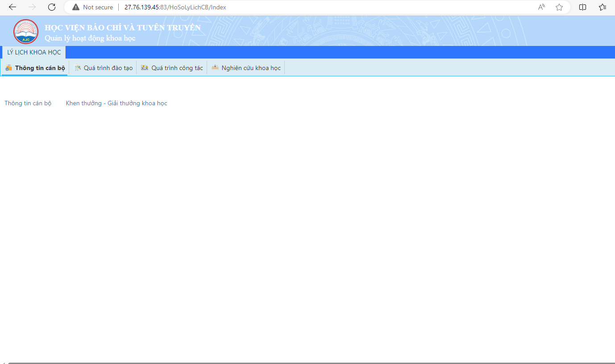Click the Not secure warning icon
615x364 pixels.
coord(76,7)
